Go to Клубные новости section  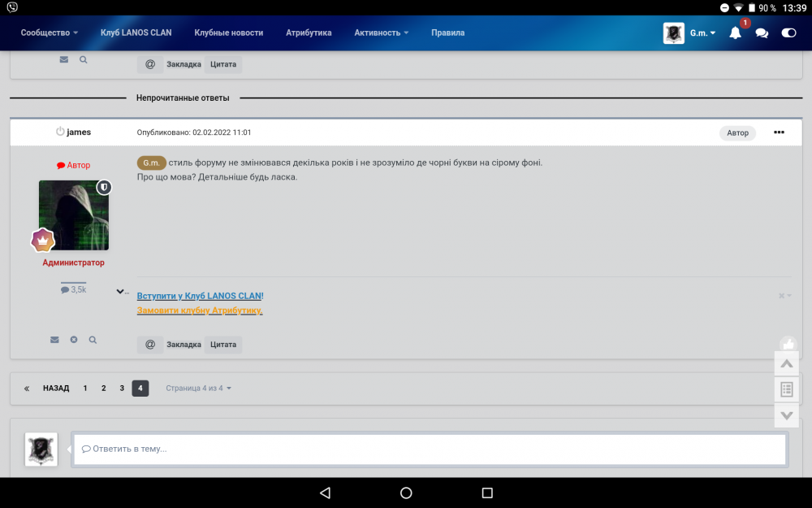point(227,33)
